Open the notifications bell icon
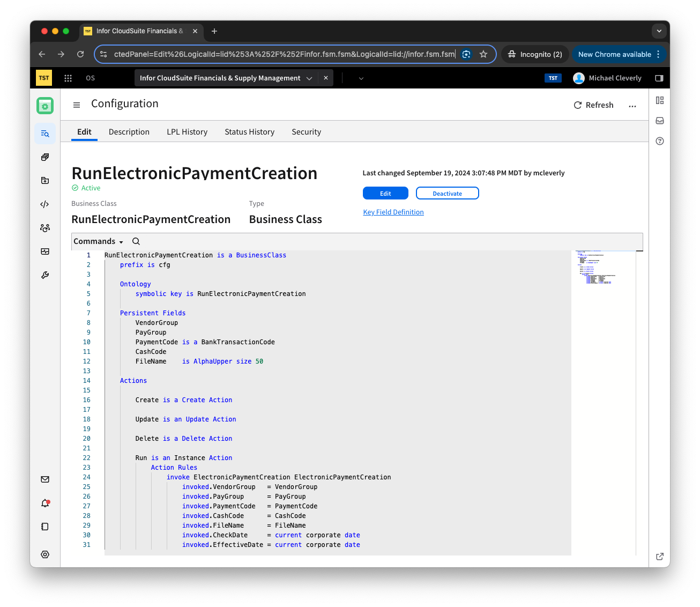The width and height of the screenshot is (700, 607). coord(45,503)
